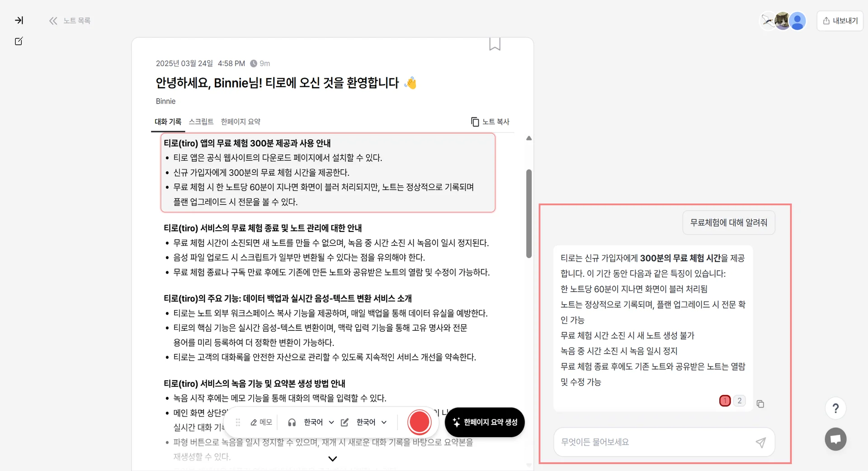Open the 한국어 dropdown beside the pencil icon
This screenshot has width=868, height=471.
(x=372, y=422)
